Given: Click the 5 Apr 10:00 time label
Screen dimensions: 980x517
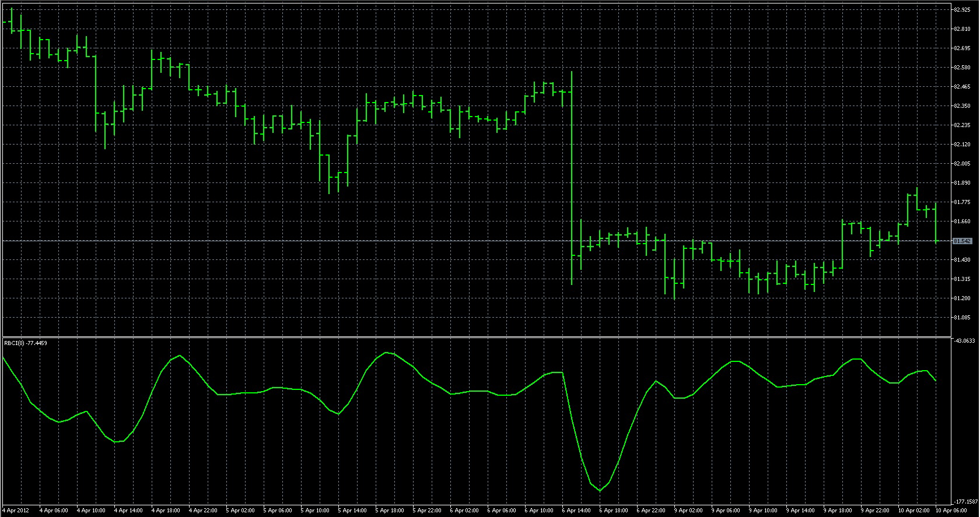Looking at the screenshot, I should click(x=315, y=511).
